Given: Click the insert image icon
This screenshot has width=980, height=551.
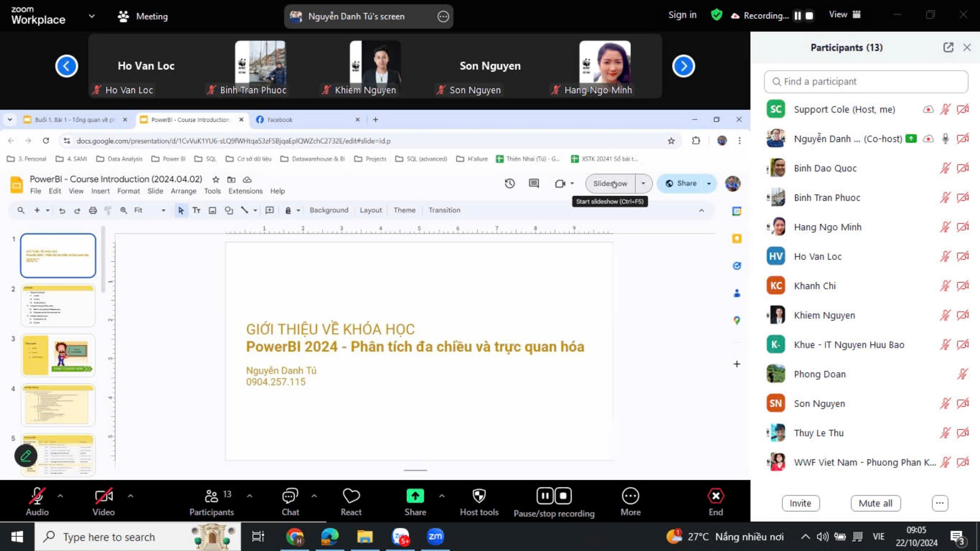Looking at the screenshot, I should click(x=212, y=210).
